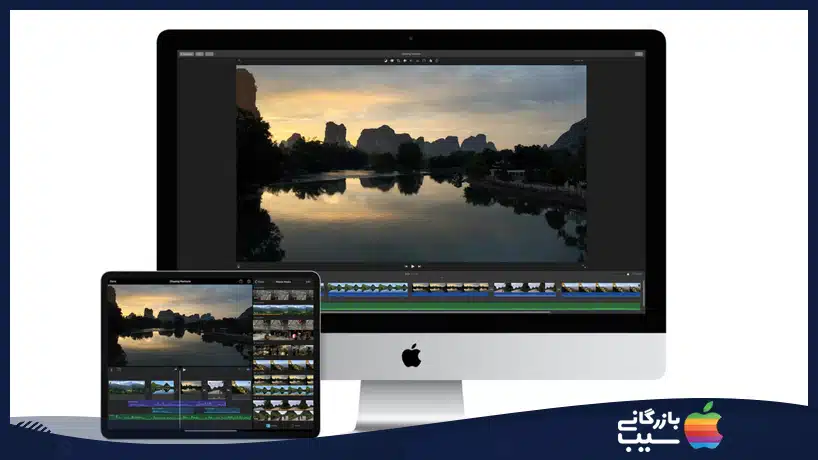Show the clip Information icon

click(436, 61)
